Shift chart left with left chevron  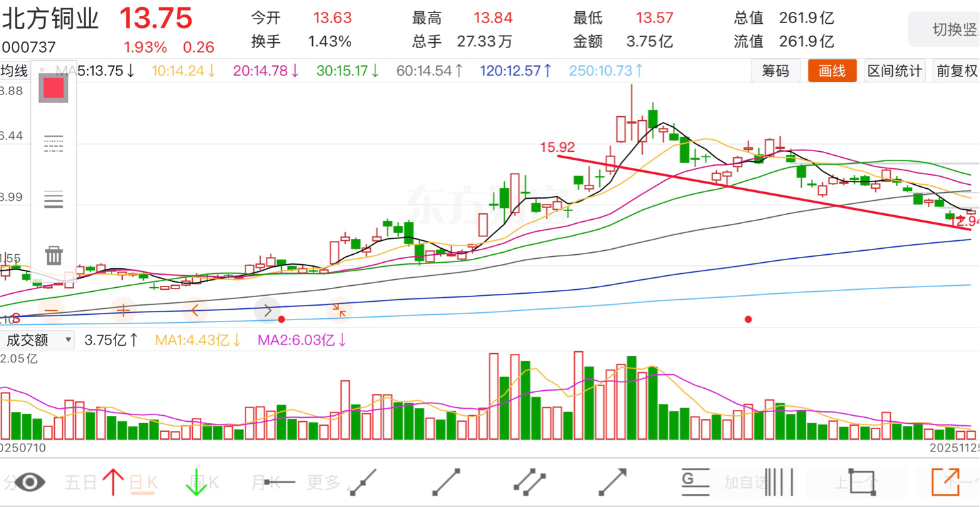click(195, 310)
